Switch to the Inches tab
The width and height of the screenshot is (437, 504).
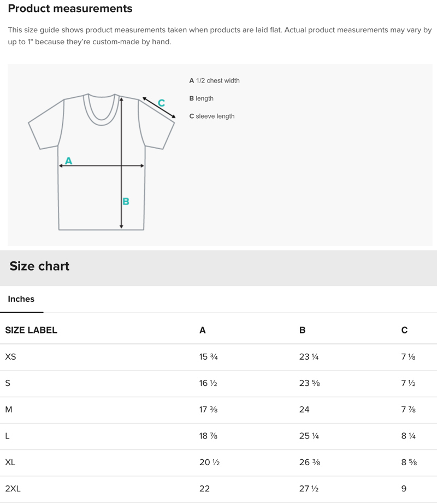point(21,299)
